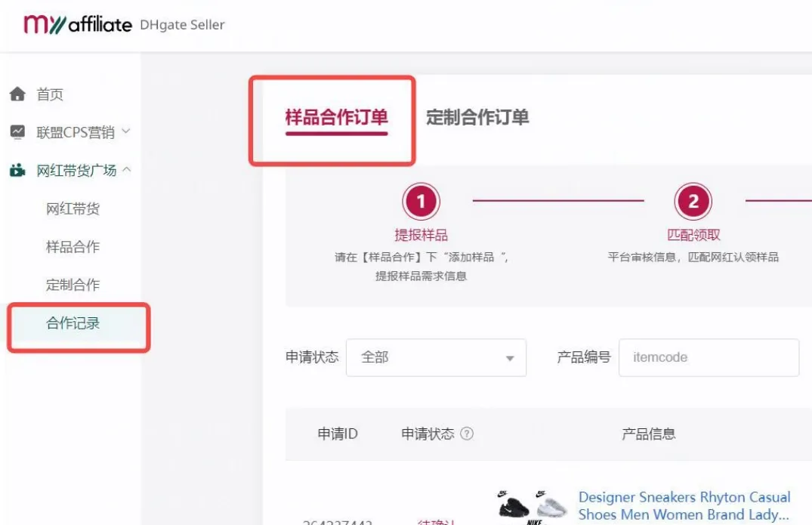The height and width of the screenshot is (525, 812).
Task: Collapse the 网红带货广场 menu chevron
Action: [x=126, y=169]
